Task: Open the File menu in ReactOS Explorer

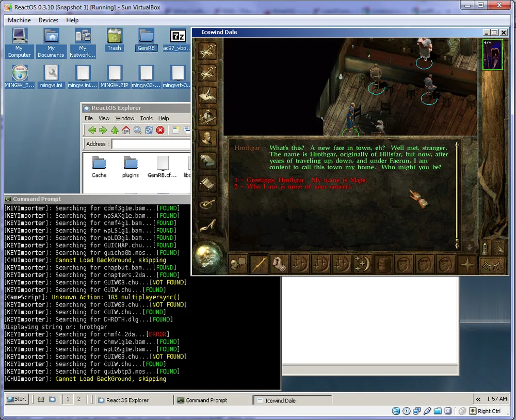Action: (89, 118)
